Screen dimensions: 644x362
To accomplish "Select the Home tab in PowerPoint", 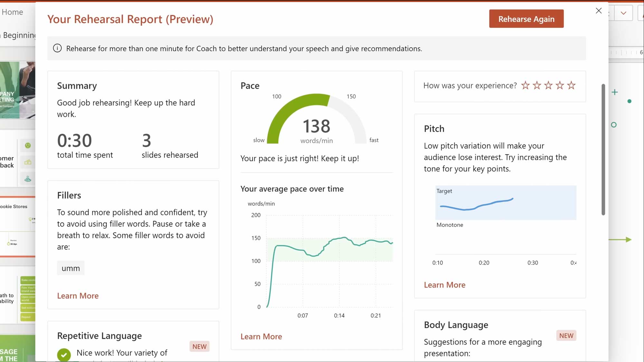I will click(12, 12).
